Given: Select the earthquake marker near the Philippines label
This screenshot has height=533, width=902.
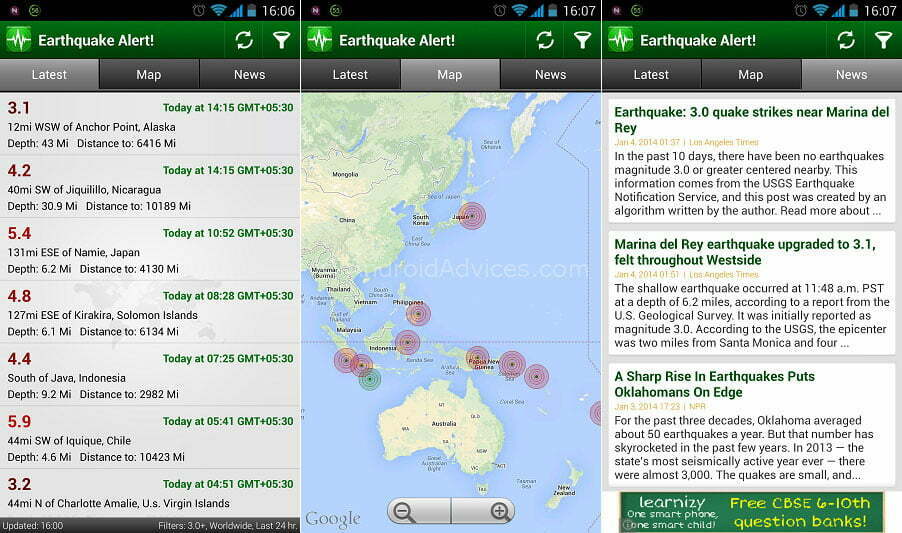Looking at the screenshot, I should pos(418,314).
